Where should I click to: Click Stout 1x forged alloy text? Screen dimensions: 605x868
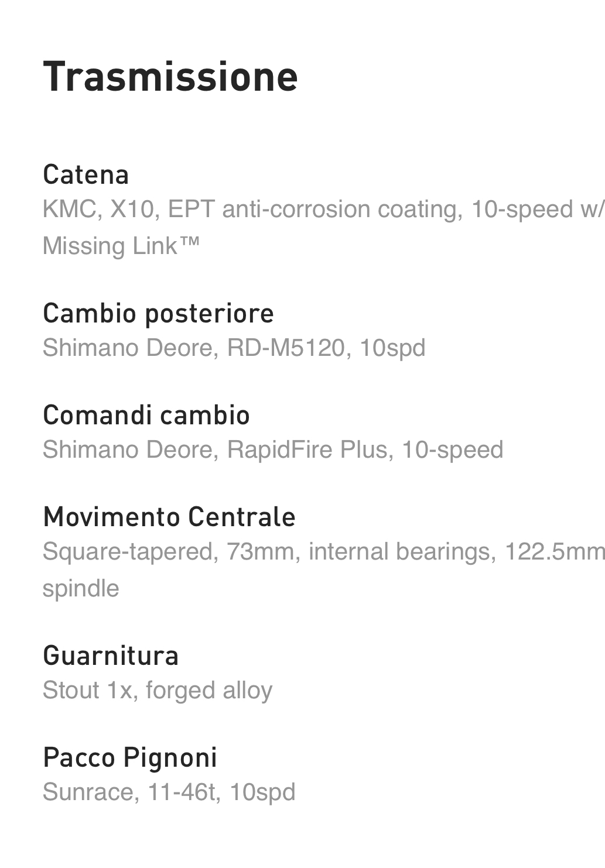pos(158,690)
